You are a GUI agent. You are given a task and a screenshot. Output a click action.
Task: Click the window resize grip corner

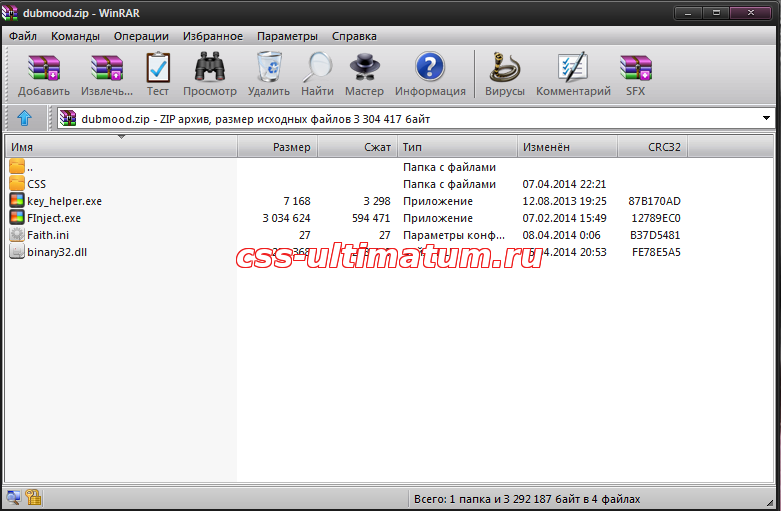click(x=771, y=503)
